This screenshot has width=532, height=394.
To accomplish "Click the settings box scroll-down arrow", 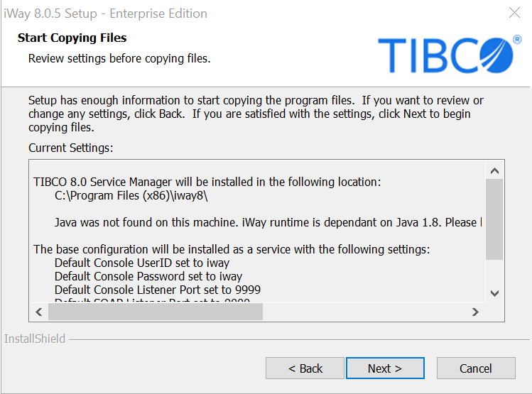I will [x=494, y=293].
